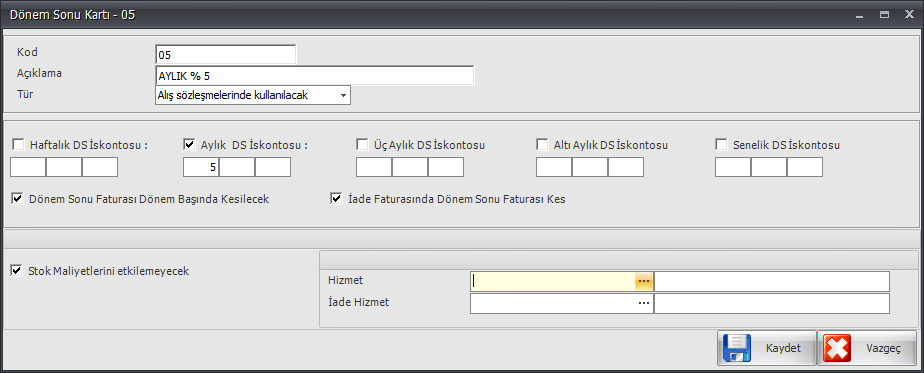Click the Aylık discount field showing 5
The image size is (924, 373).
click(201, 167)
